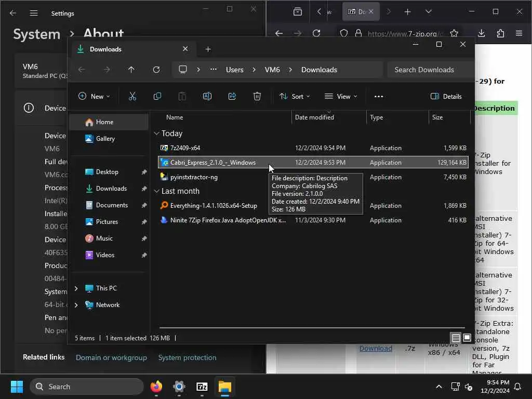
Task: Collapse the Last month file group
Action: pos(156,191)
